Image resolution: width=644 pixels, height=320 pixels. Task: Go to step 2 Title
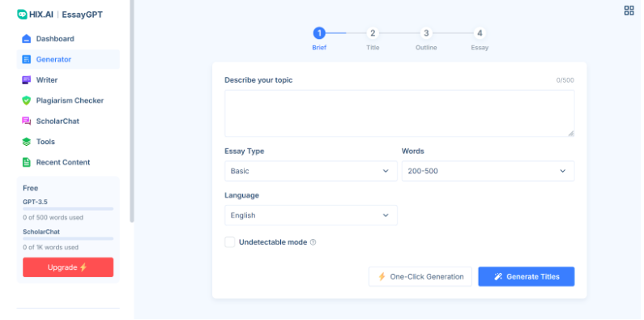coord(373,33)
